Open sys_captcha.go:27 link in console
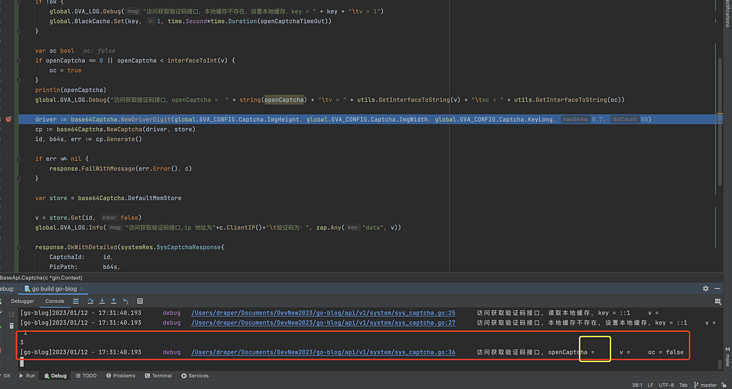 pos(323,323)
